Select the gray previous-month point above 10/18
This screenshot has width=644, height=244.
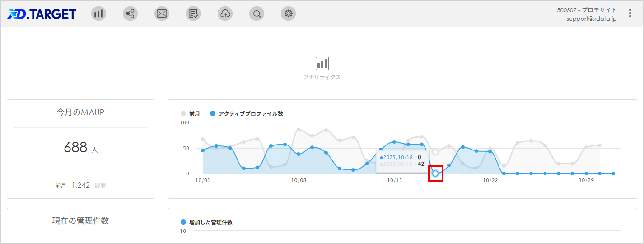(x=435, y=152)
